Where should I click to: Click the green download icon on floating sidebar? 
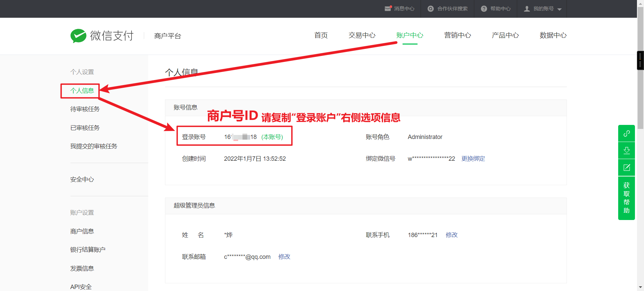click(x=627, y=150)
